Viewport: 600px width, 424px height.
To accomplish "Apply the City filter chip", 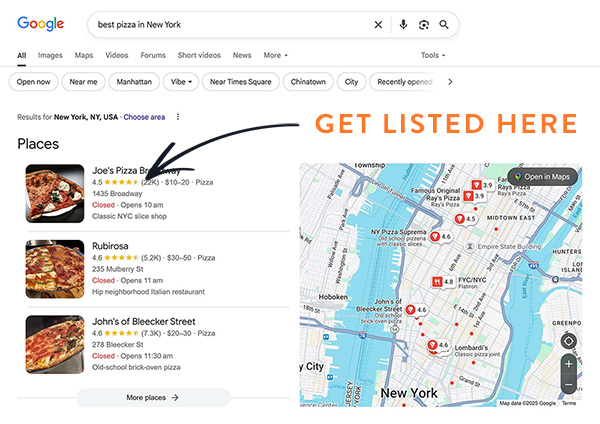I will click(x=351, y=82).
